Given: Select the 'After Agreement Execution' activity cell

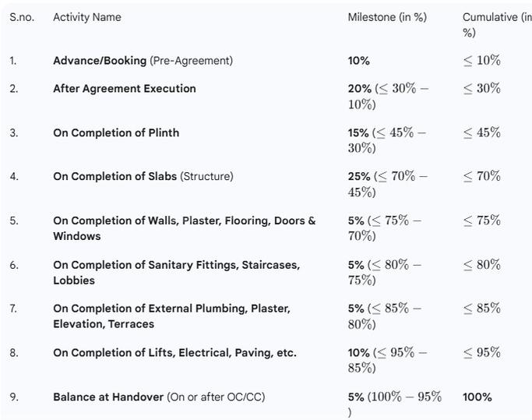Looking at the screenshot, I should (125, 89).
